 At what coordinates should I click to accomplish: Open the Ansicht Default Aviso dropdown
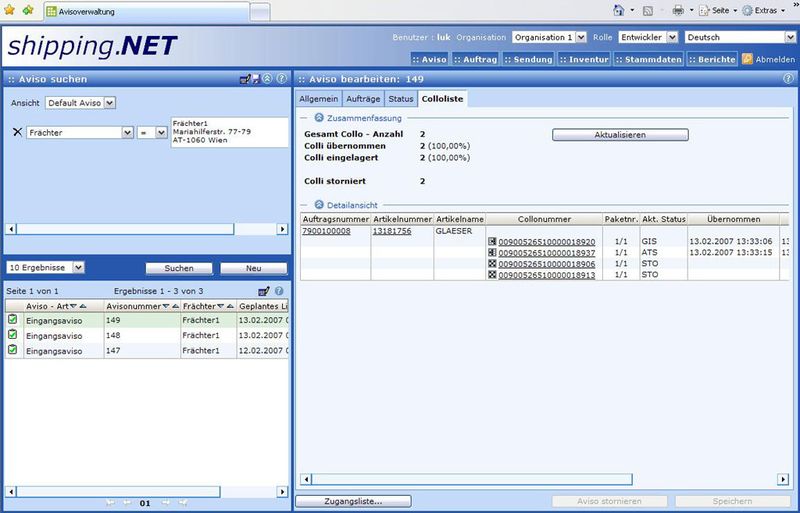pyautogui.click(x=109, y=102)
